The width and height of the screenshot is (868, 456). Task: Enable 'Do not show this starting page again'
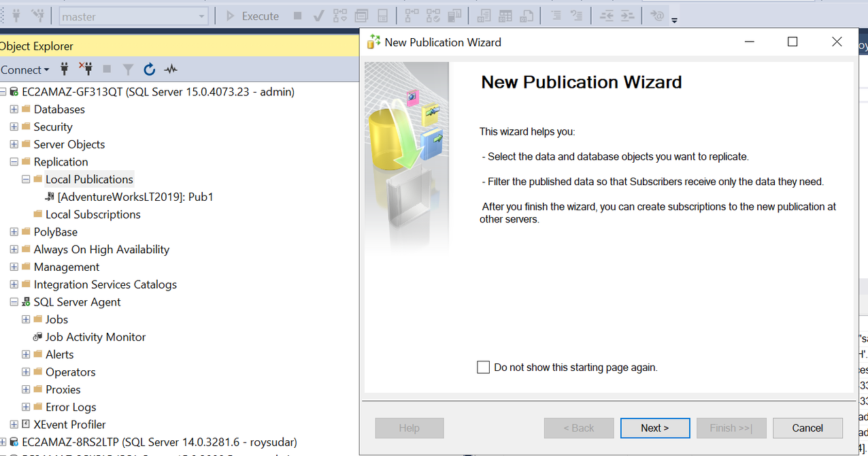click(484, 367)
